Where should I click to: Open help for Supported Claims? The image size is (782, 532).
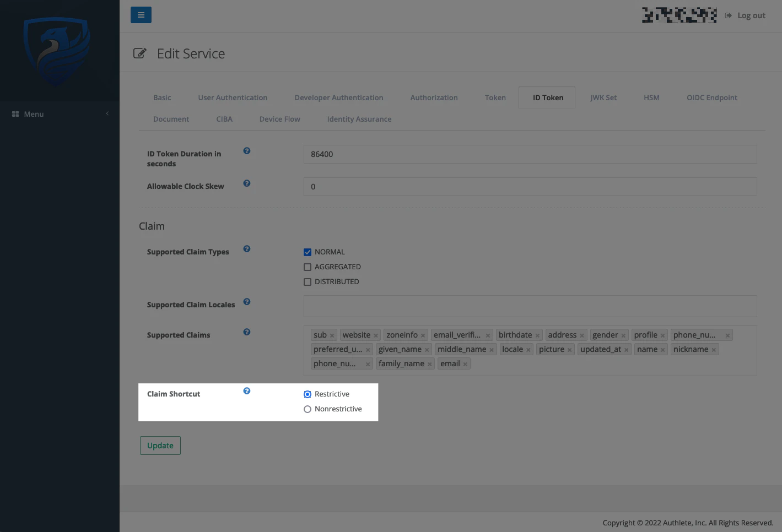tap(246, 332)
